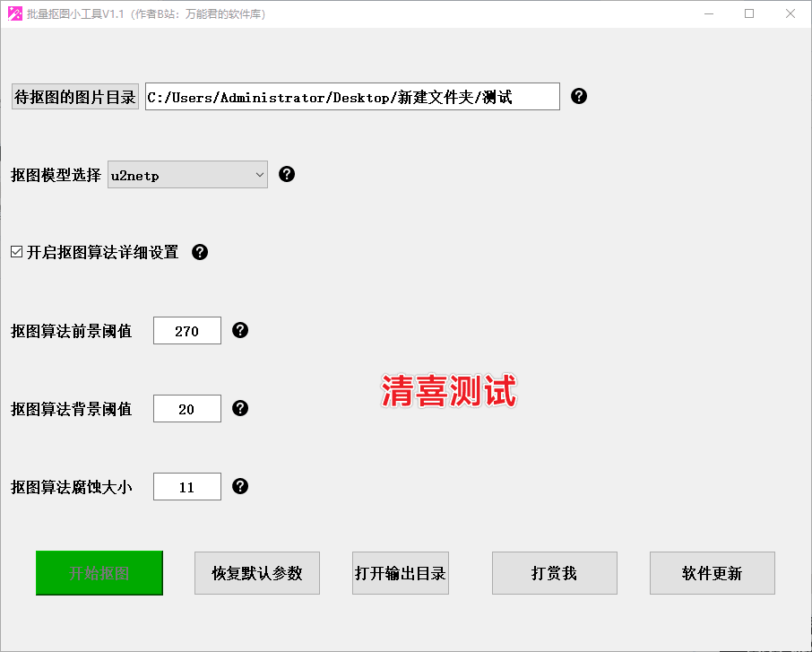Click the background threshold field showing 20
Image resolution: width=812 pixels, height=652 pixels.
(x=187, y=409)
